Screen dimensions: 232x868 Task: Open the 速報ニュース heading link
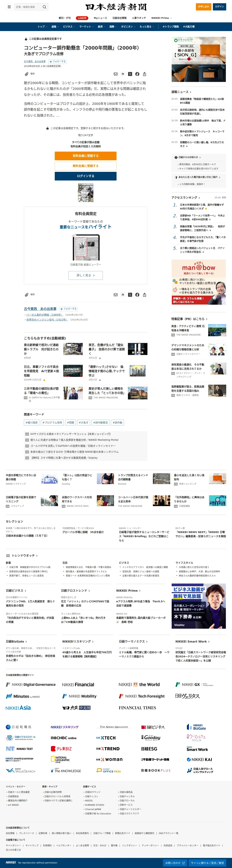coord(181,92)
